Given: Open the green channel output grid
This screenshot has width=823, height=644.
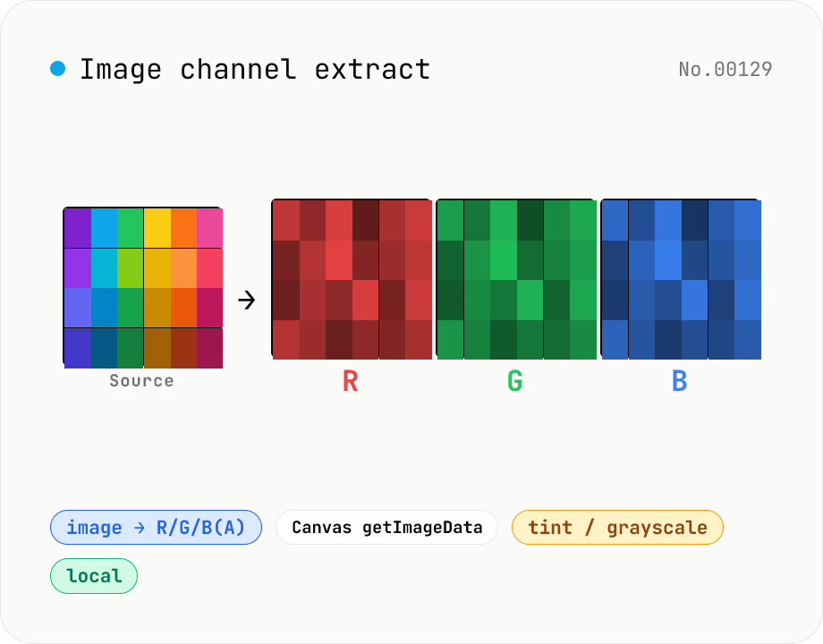Looking at the screenshot, I should (516, 279).
